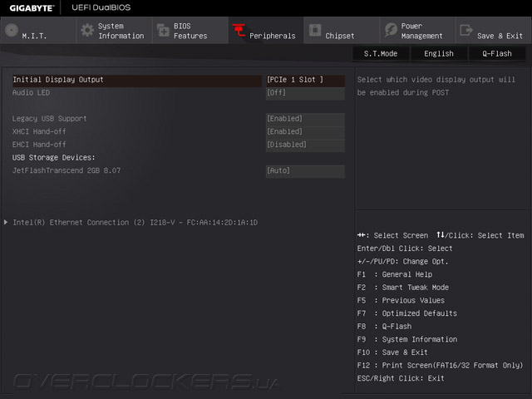The height and width of the screenshot is (399, 532).
Task: Select the JetFlashTranscend 2GB 8.07 entry
Action: 66,170
